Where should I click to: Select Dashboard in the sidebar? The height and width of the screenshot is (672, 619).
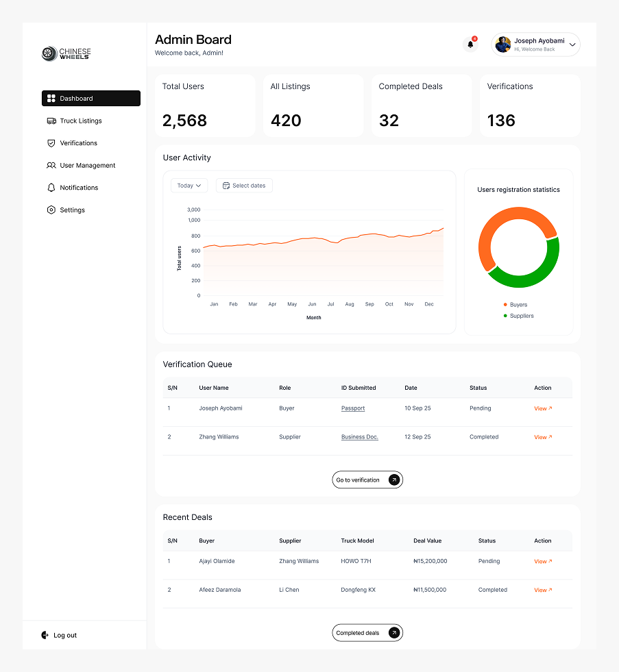point(90,99)
